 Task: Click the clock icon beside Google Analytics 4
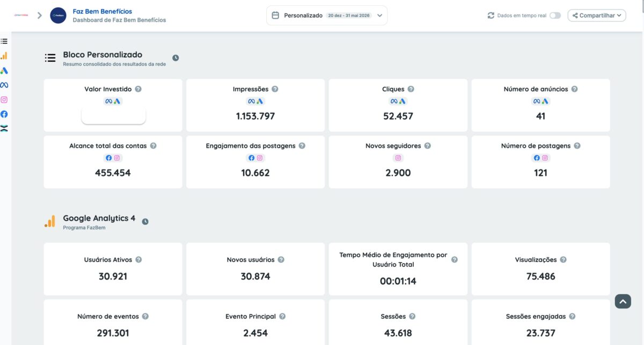point(145,222)
